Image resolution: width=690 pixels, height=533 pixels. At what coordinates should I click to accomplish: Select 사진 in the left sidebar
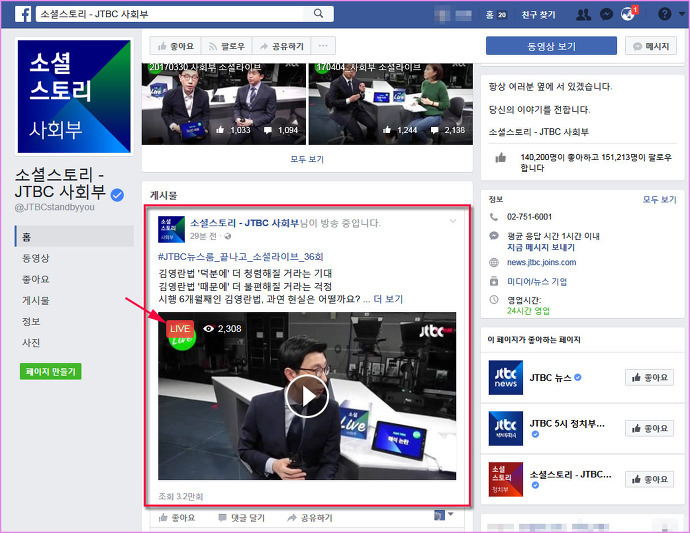[31, 342]
